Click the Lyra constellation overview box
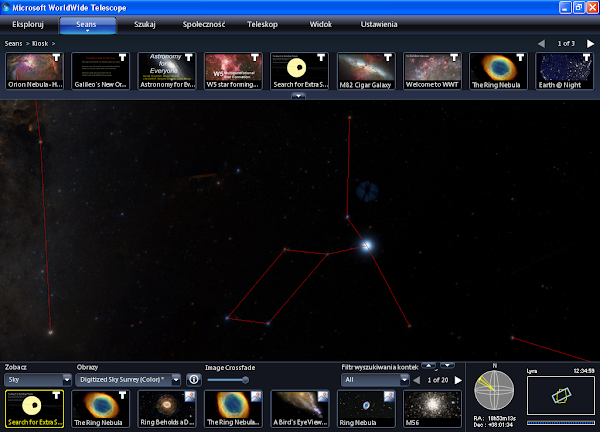The width and height of the screenshot is (600, 432). click(561, 396)
